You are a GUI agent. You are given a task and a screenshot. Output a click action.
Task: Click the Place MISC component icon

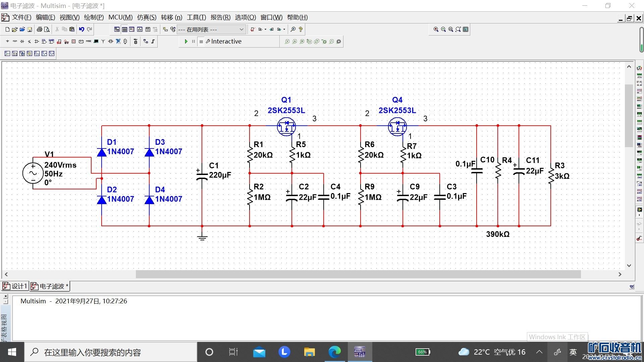pos(89,42)
